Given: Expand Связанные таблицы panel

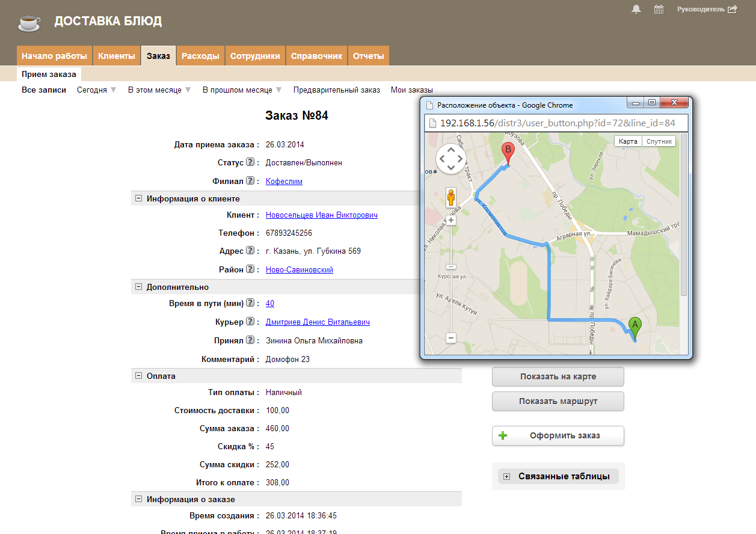Looking at the screenshot, I should [507, 477].
